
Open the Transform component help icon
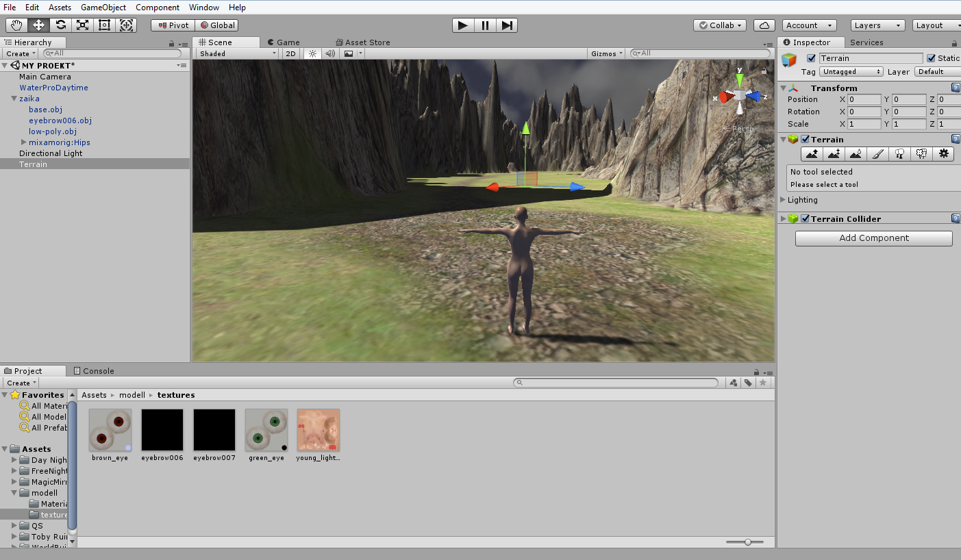(x=956, y=88)
